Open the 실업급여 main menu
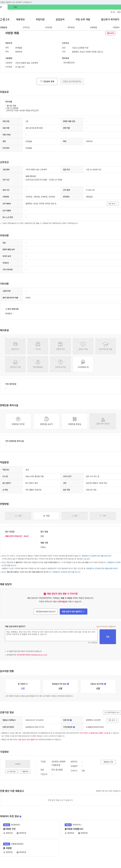 [x=60, y=20]
